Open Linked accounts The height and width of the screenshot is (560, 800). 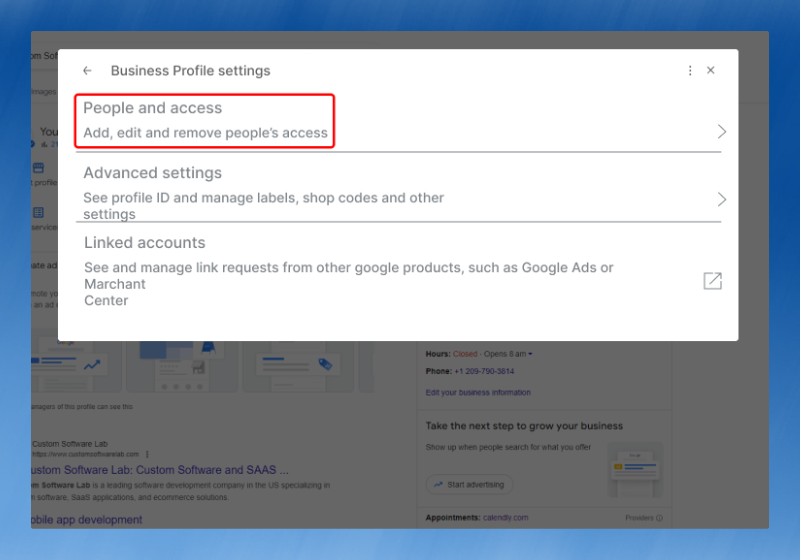(398, 271)
